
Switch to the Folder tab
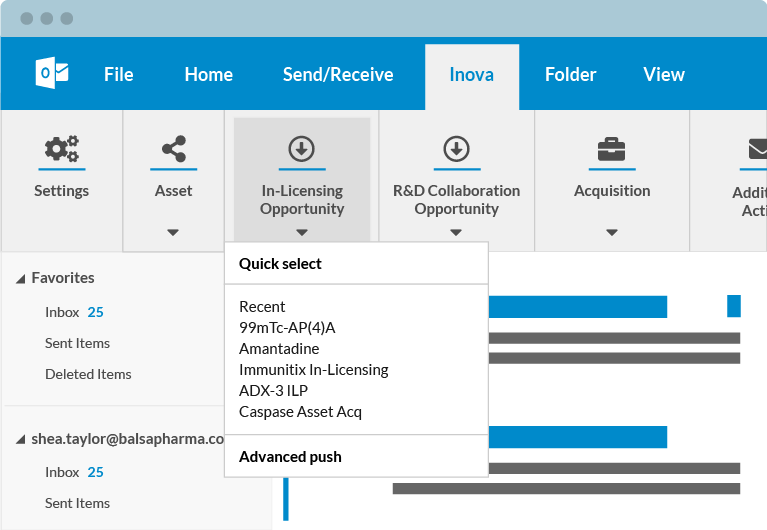[570, 74]
